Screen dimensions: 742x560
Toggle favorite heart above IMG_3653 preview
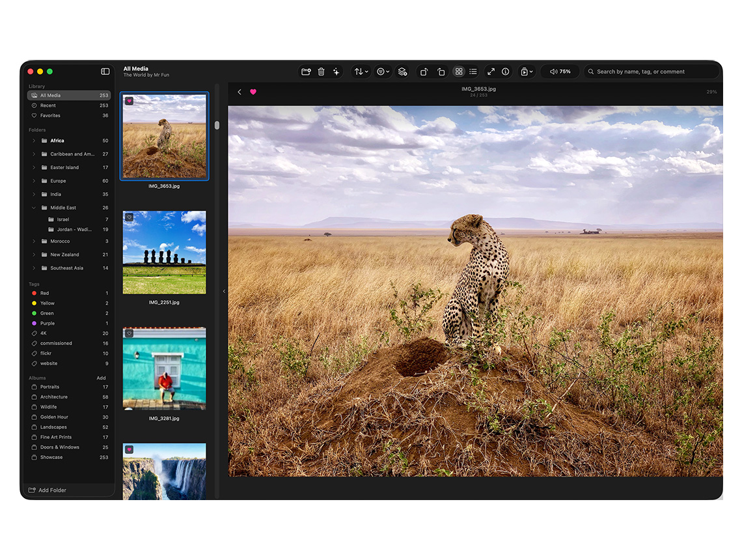coord(253,92)
